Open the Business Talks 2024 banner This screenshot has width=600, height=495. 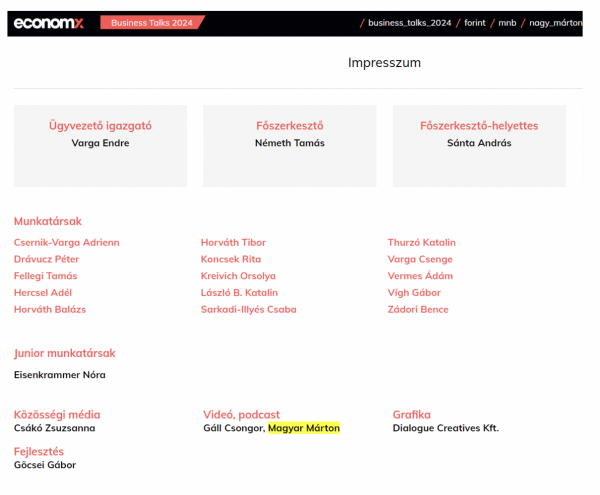152,23
